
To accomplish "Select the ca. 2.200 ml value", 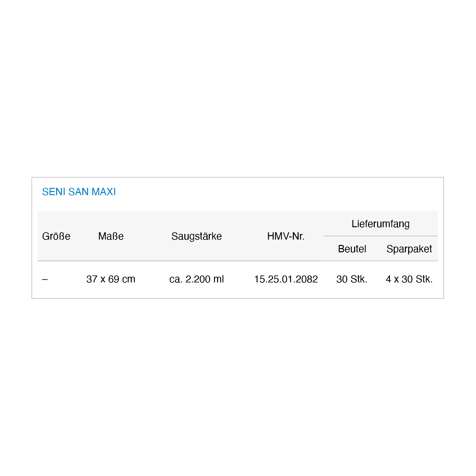I will [196, 279].
